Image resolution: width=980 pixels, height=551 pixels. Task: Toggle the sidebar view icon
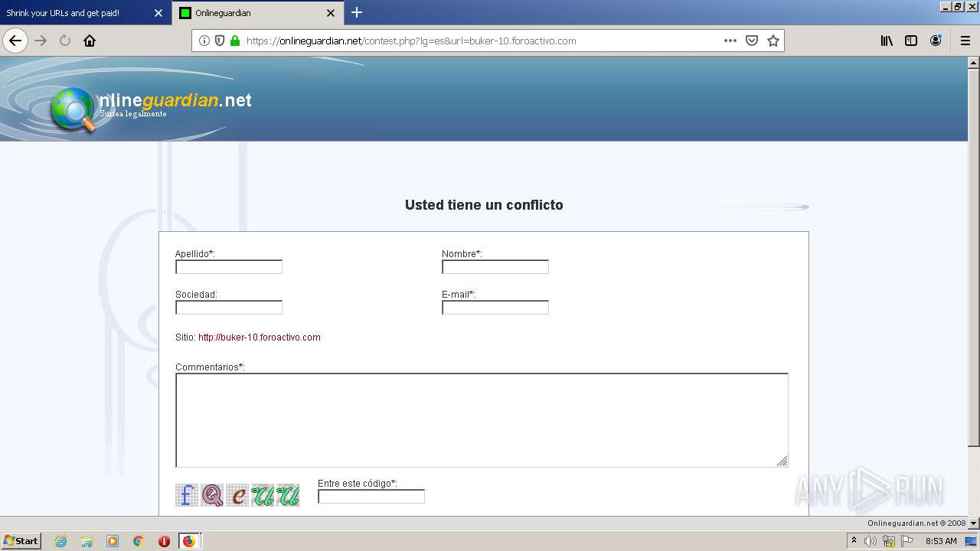point(911,41)
